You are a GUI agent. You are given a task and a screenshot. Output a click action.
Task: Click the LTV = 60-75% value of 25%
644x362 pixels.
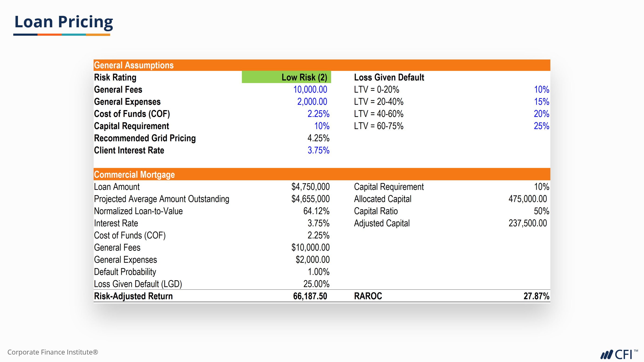[x=541, y=126]
